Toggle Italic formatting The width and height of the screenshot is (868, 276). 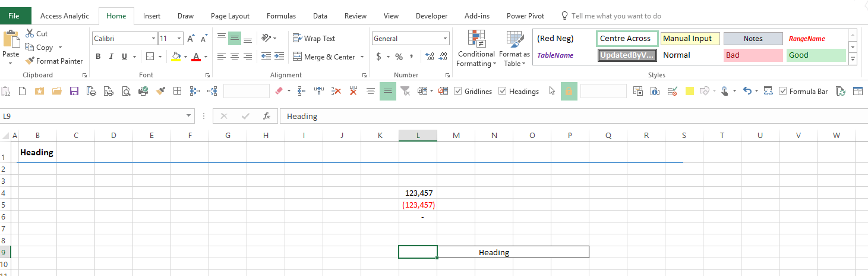(111, 57)
